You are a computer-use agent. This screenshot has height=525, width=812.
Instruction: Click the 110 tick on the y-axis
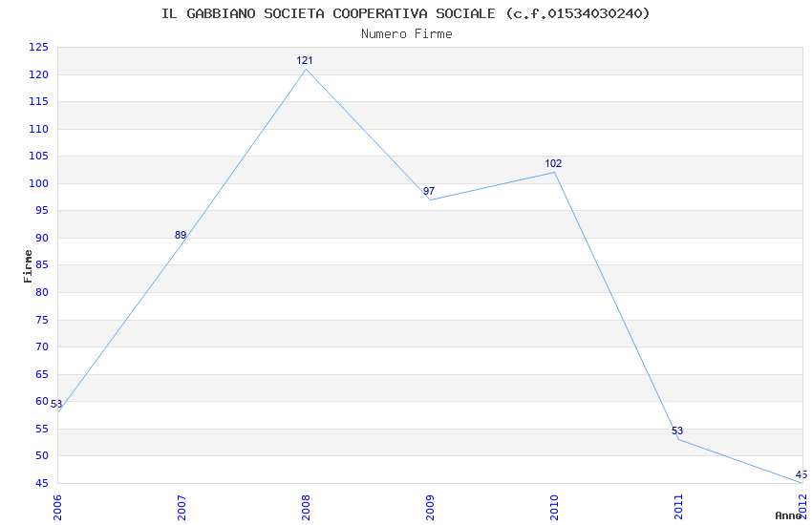(38, 129)
